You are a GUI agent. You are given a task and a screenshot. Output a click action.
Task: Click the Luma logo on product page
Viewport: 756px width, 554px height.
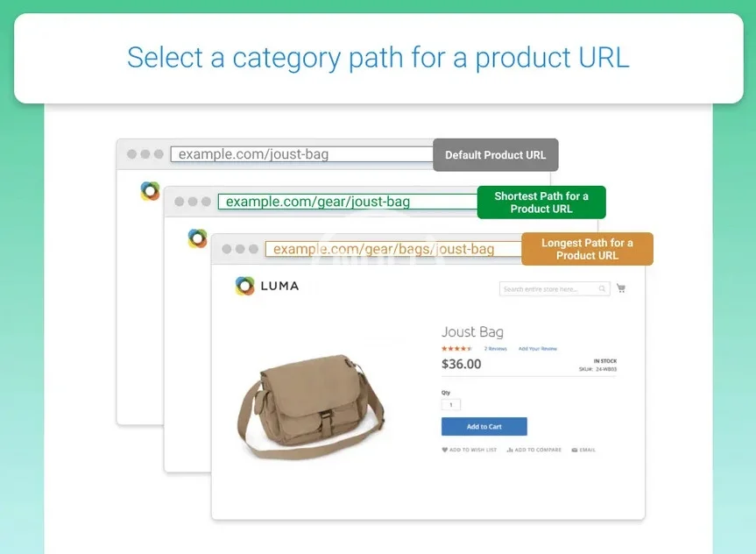pyautogui.click(x=266, y=286)
